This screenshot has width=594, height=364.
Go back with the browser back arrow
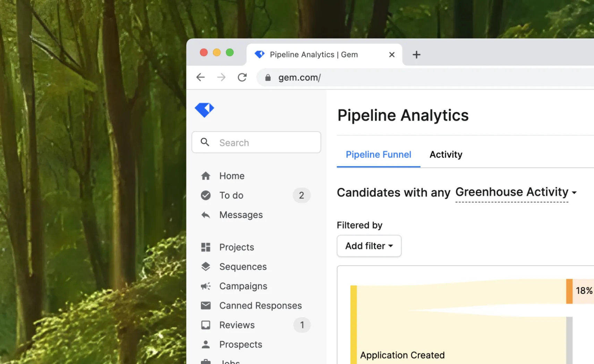click(x=201, y=77)
